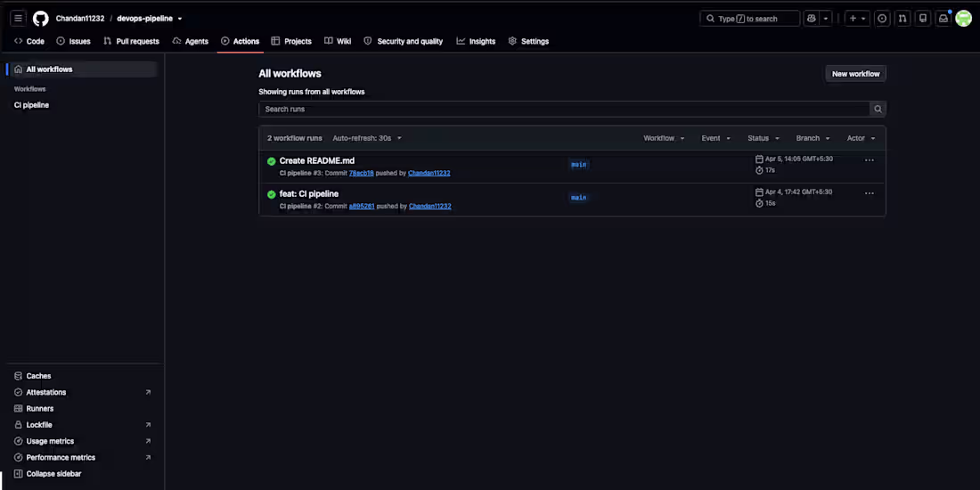Click the 17s run duration

point(770,170)
